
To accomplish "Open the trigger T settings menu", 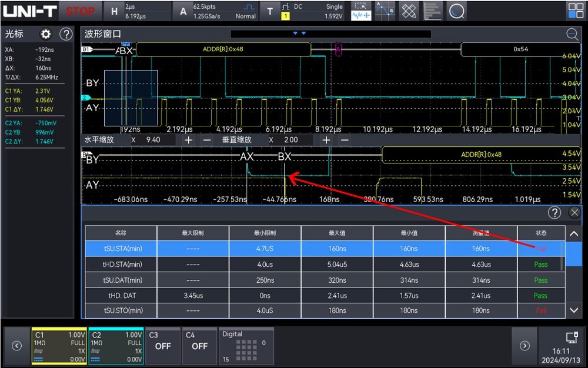I will pyautogui.click(x=270, y=12).
